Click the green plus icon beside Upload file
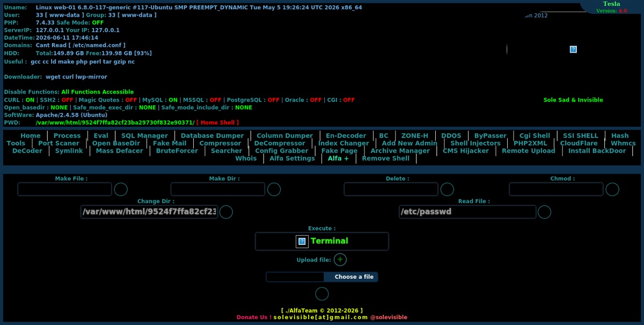Image resolution: width=644 pixels, height=325 pixels. pyautogui.click(x=340, y=260)
